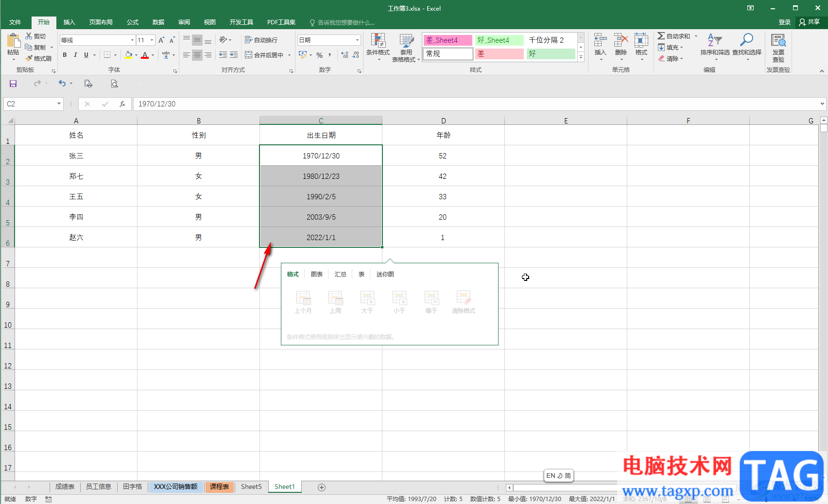Add a new sheet with plus icon

(322, 487)
